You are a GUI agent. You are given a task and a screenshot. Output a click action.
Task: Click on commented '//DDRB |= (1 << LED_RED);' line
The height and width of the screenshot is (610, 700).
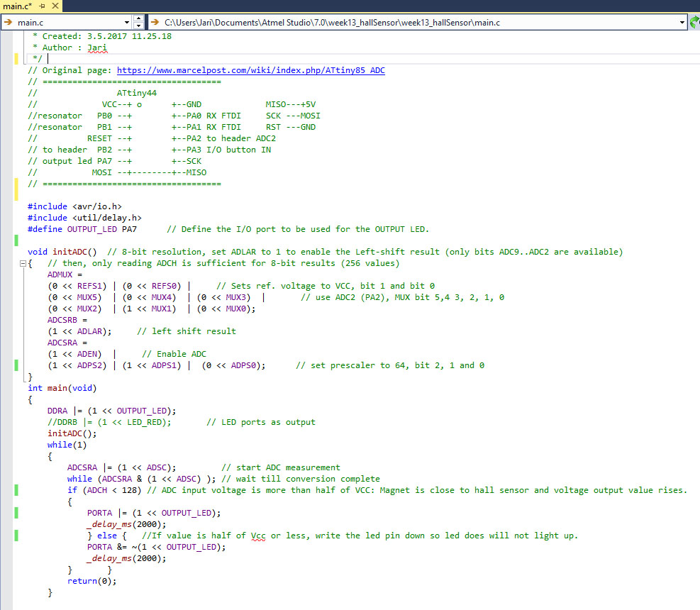[109, 423]
